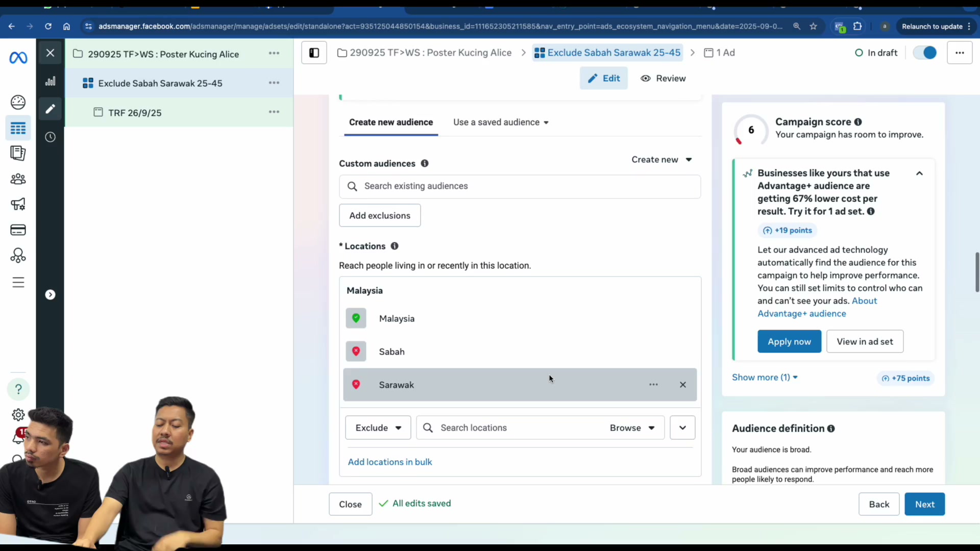Viewport: 980px width, 551px height.
Task: Open Advertising settings megaphone icon
Action: coord(18,204)
